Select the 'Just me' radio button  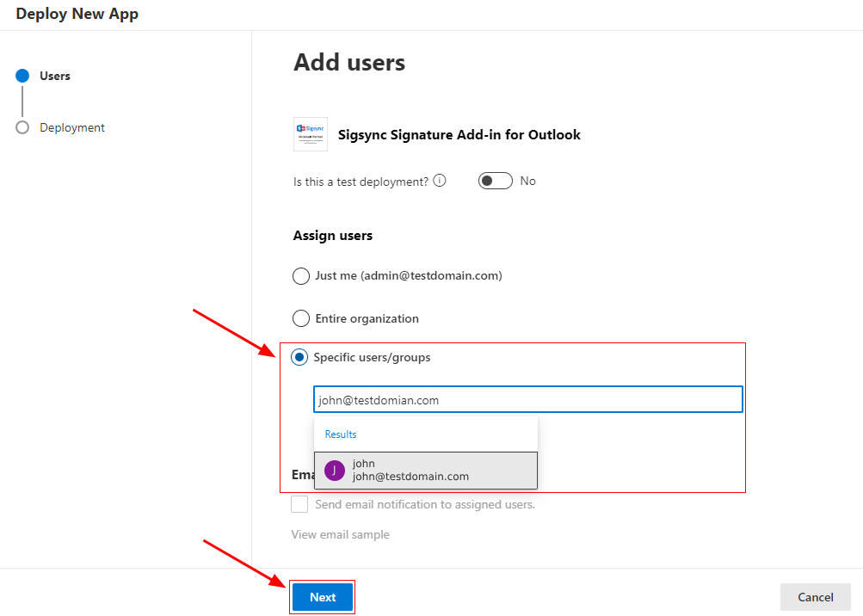coord(301,276)
